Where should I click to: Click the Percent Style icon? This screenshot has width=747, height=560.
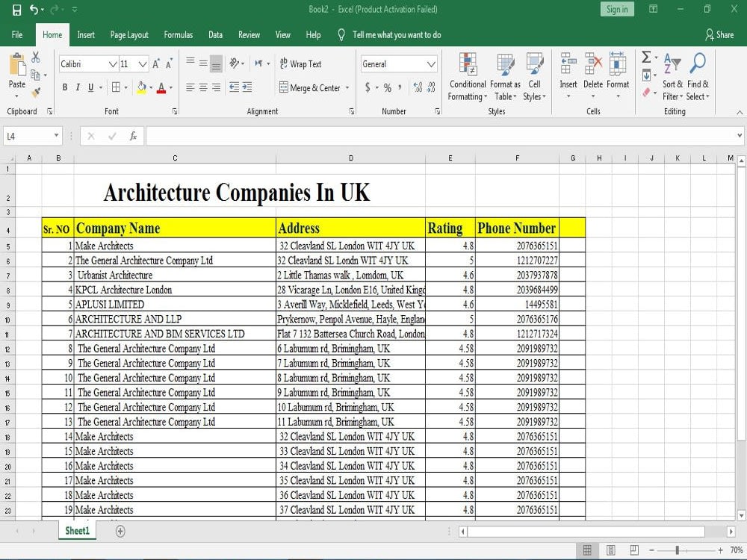click(x=387, y=87)
